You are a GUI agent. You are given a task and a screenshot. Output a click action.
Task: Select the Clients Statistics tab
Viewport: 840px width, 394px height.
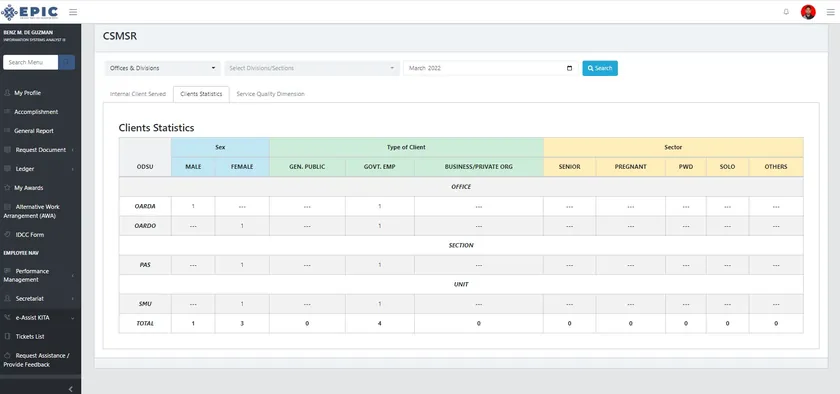(201, 94)
